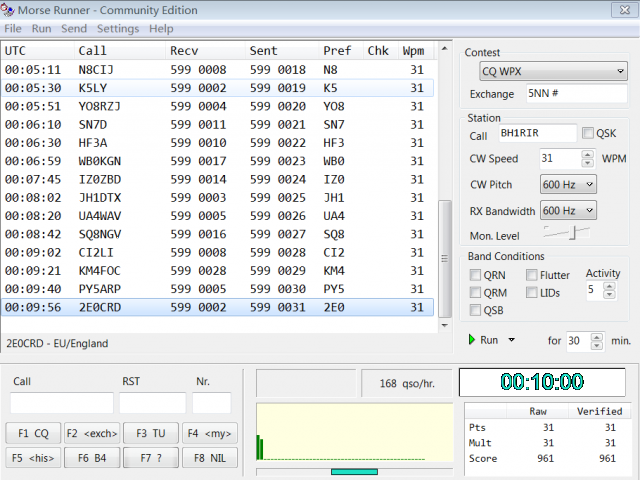
Task: Open the Help menu
Action: pyautogui.click(x=161, y=29)
